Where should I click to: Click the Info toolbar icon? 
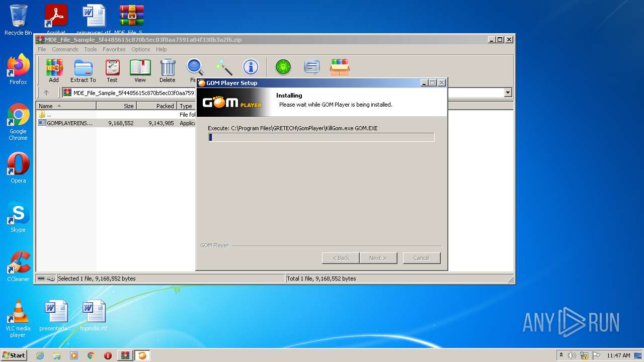coord(251,67)
